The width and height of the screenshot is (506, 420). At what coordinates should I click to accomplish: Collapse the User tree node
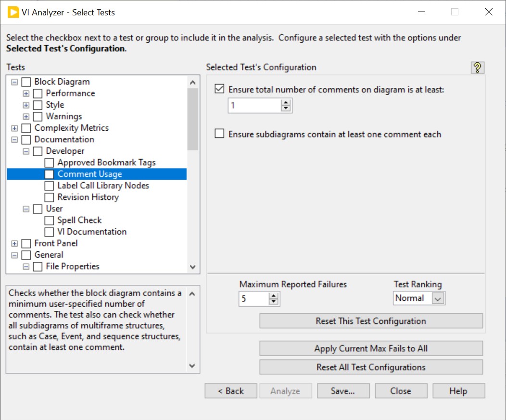(x=26, y=209)
